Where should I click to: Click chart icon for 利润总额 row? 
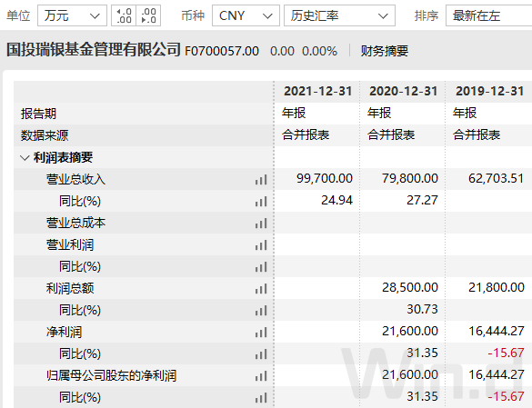pos(261,289)
